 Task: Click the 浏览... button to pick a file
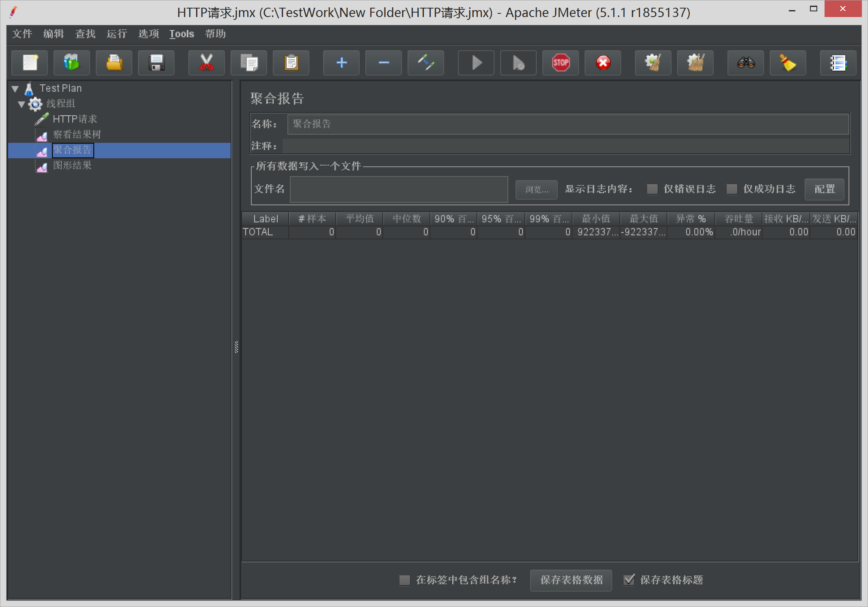(x=536, y=189)
